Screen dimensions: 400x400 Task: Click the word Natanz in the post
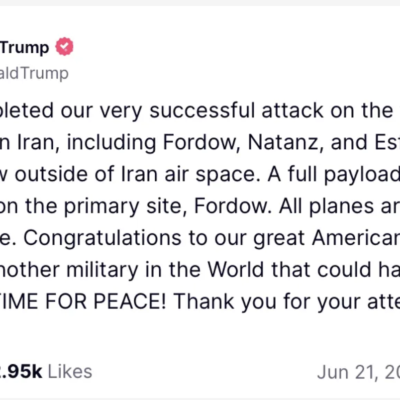[x=285, y=143]
